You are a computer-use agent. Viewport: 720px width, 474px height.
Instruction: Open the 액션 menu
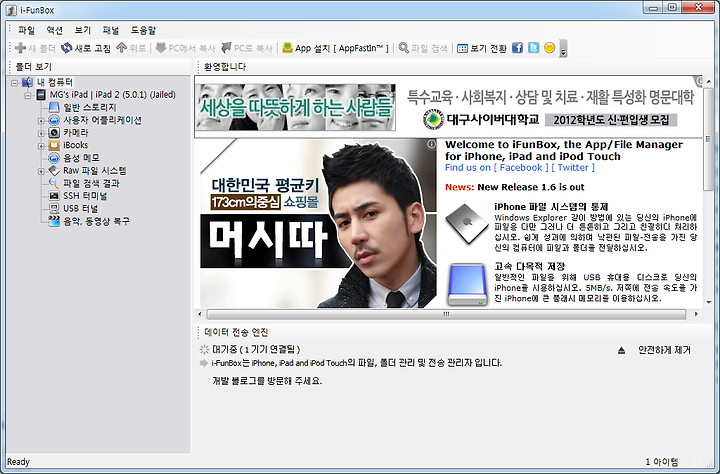(x=55, y=30)
